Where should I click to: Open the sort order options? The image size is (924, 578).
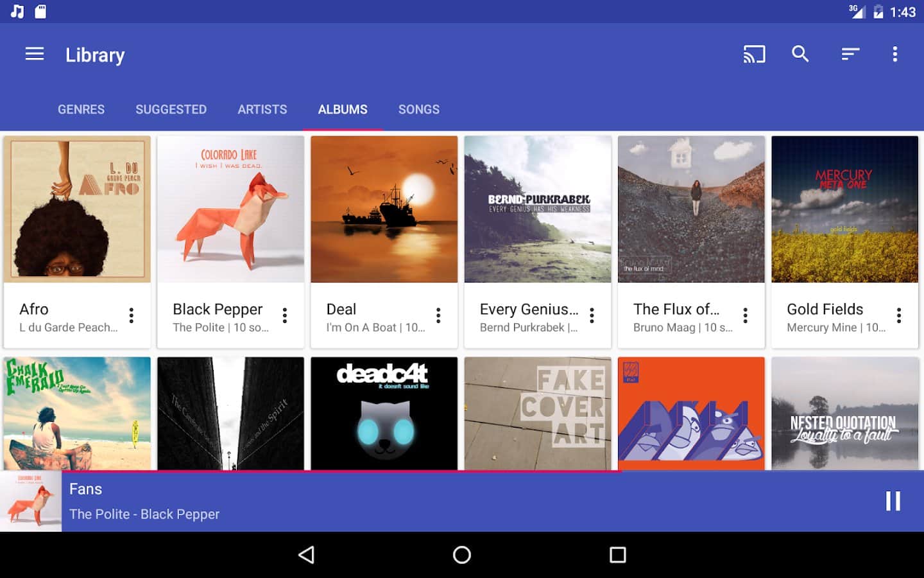pos(850,55)
